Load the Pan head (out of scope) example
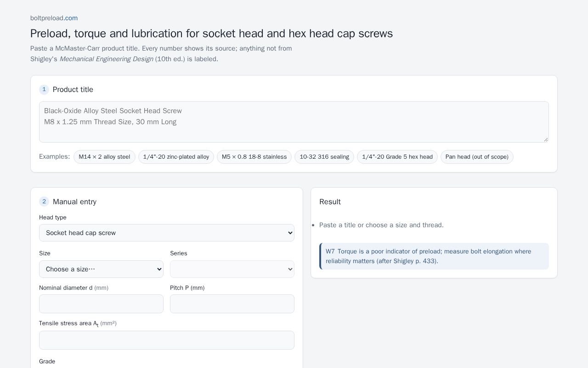Screen dimensions: 588x368 [x=477, y=157]
